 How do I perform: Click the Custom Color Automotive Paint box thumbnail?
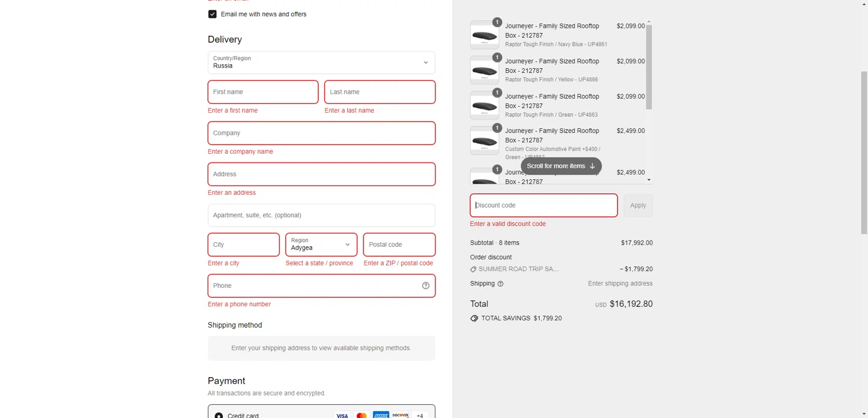[484, 140]
